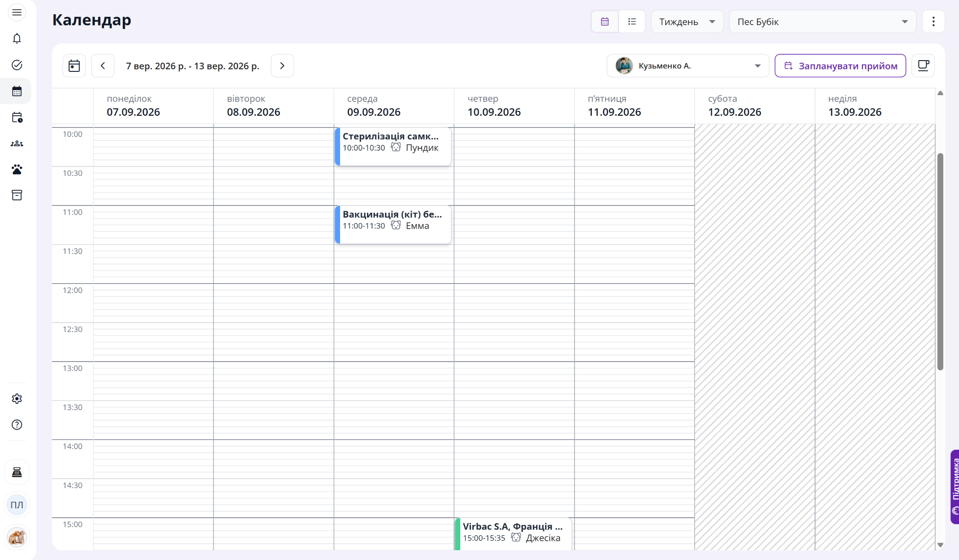This screenshot has height=560, width=959.
Task: Switch to list view
Action: (632, 22)
